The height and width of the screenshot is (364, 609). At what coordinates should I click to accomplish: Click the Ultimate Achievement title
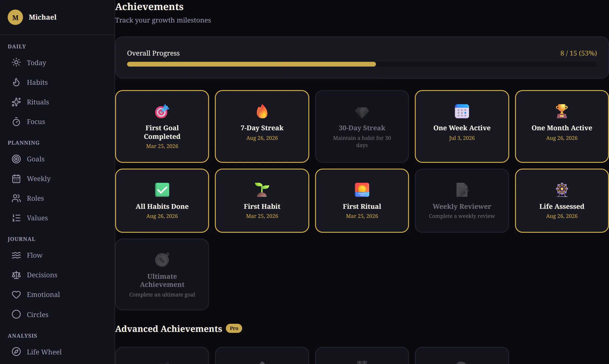click(162, 280)
